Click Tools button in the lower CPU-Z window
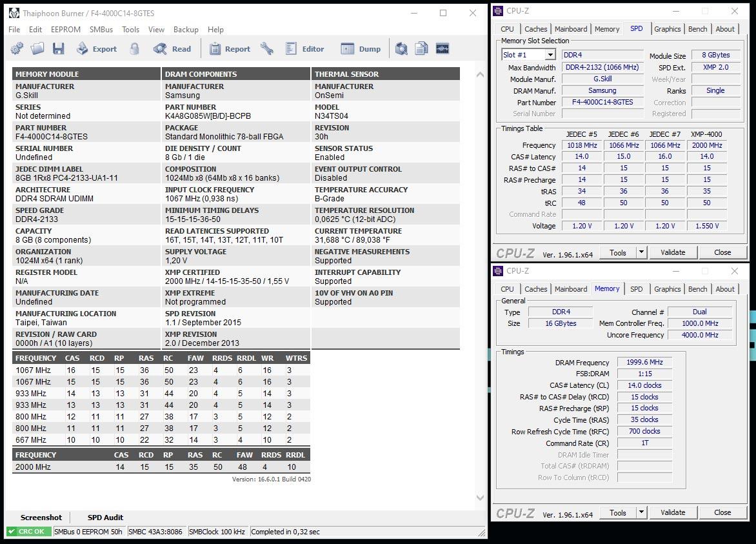The width and height of the screenshot is (756, 544). pyautogui.click(x=617, y=512)
